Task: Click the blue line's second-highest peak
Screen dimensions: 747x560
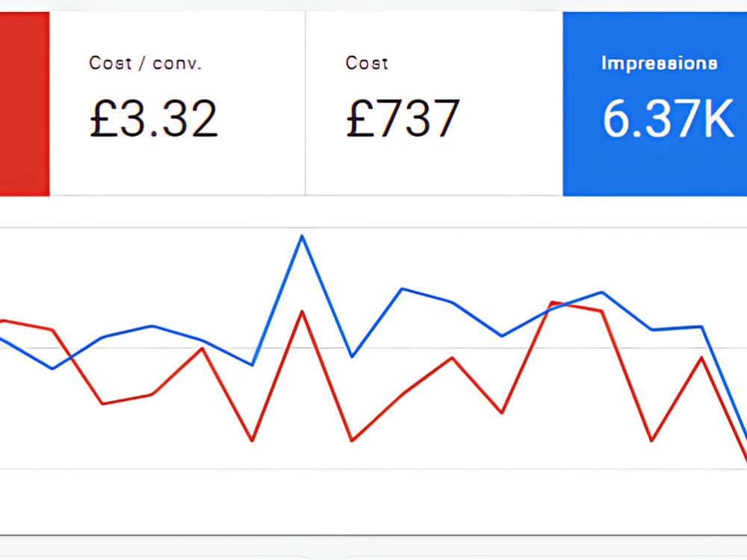Action: tap(402, 289)
